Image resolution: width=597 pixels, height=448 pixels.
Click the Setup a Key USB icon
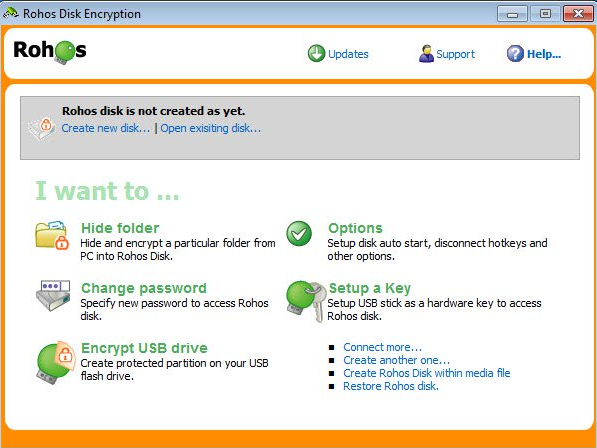[306, 301]
